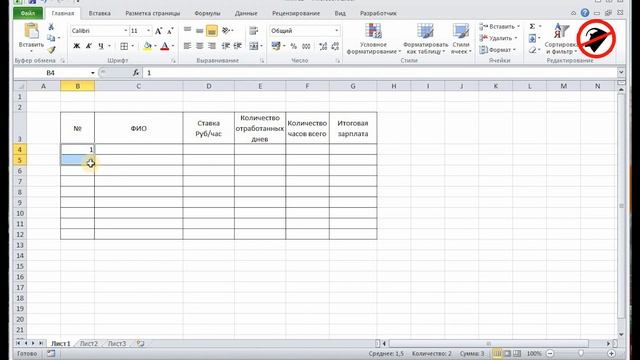The image size is (640, 360).
Task: Toggle Align Text Left
Action: coord(187,46)
